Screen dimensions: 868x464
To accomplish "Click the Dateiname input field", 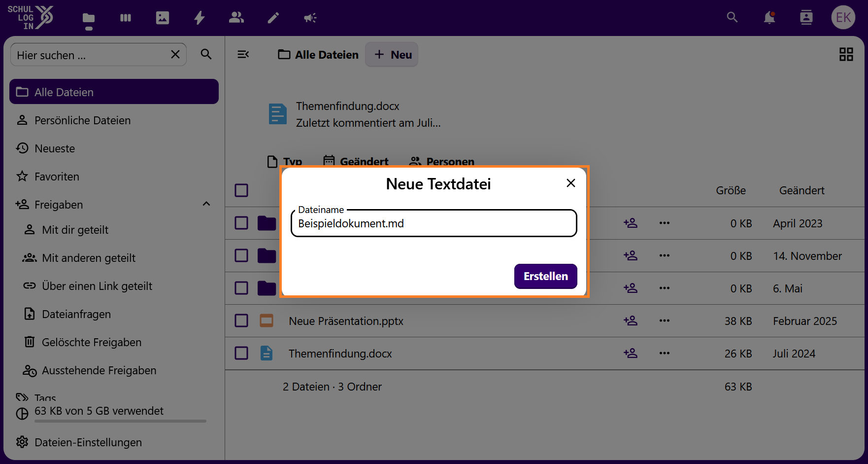I will coord(434,224).
